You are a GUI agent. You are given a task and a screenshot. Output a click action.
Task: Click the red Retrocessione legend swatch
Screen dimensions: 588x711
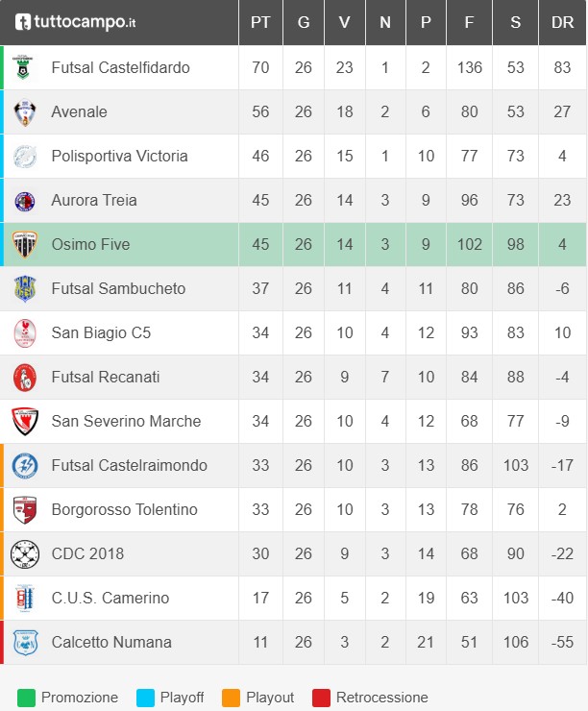(x=321, y=698)
